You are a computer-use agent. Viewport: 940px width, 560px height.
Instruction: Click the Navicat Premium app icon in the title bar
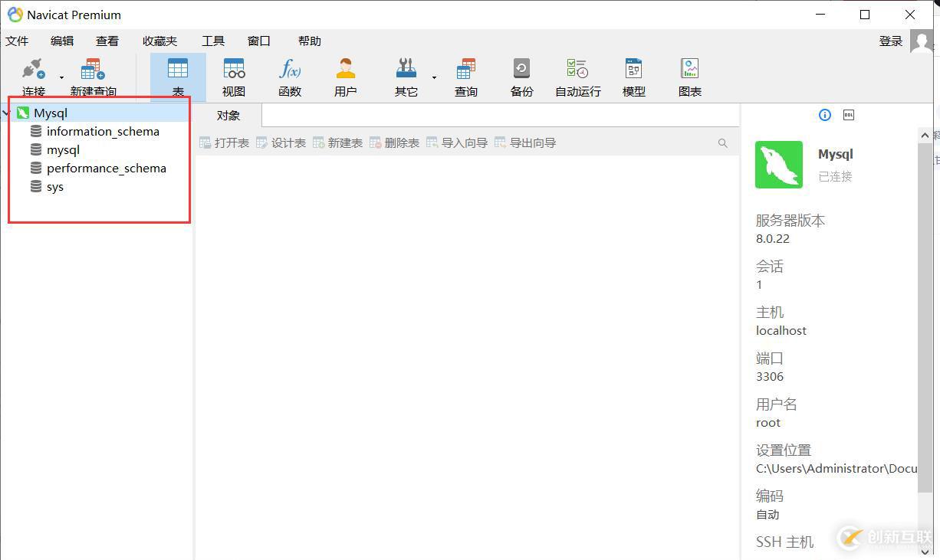coord(15,15)
